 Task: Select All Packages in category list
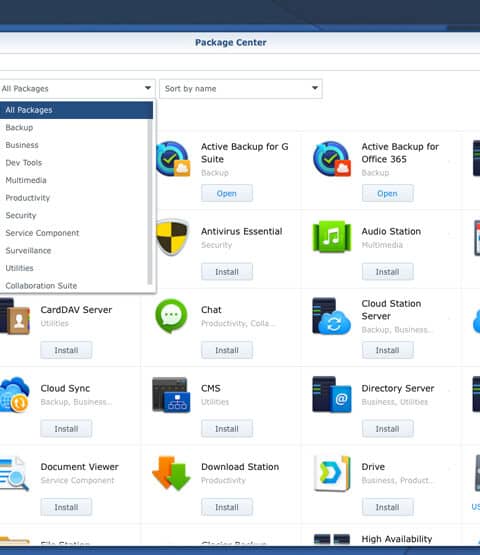(76, 110)
